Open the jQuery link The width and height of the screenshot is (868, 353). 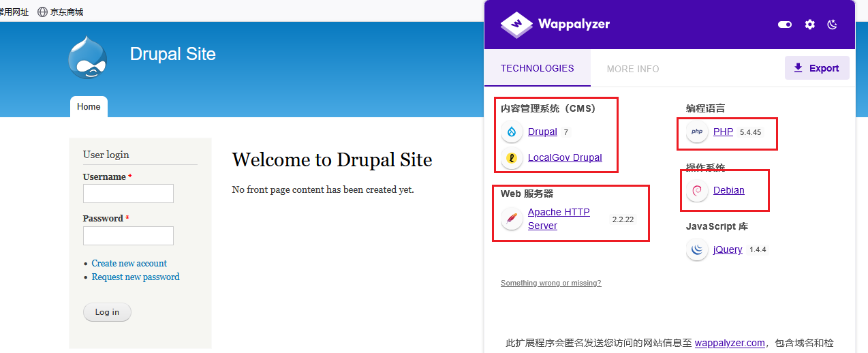728,249
